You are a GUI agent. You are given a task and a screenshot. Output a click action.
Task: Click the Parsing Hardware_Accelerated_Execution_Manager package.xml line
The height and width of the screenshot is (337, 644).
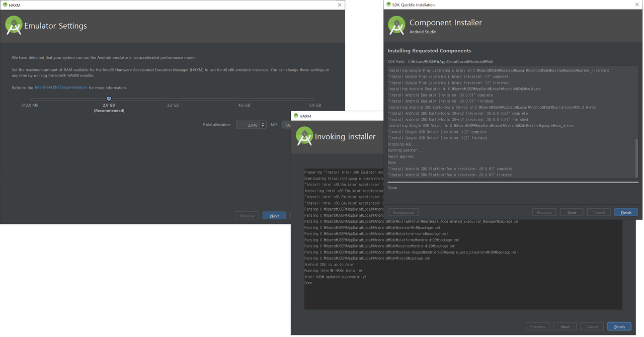(x=412, y=221)
